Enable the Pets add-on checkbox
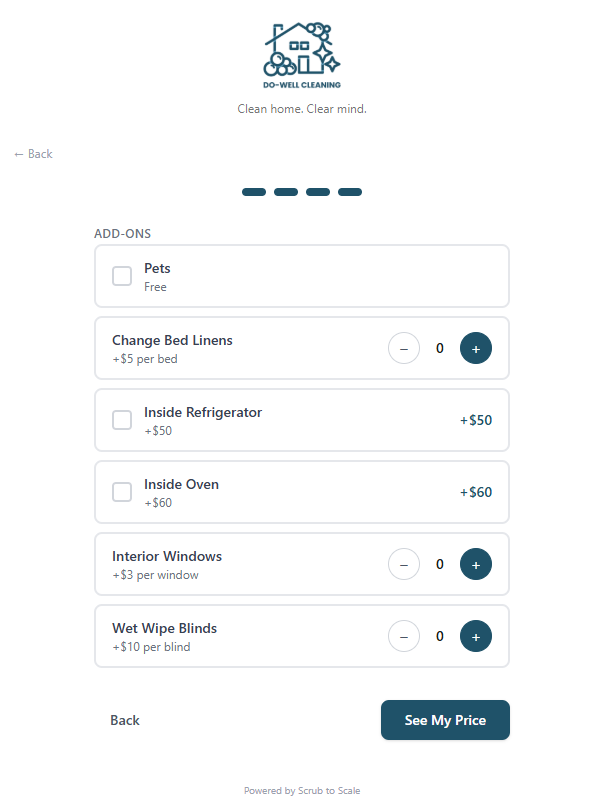597x812 pixels. pyautogui.click(x=122, y=276)
